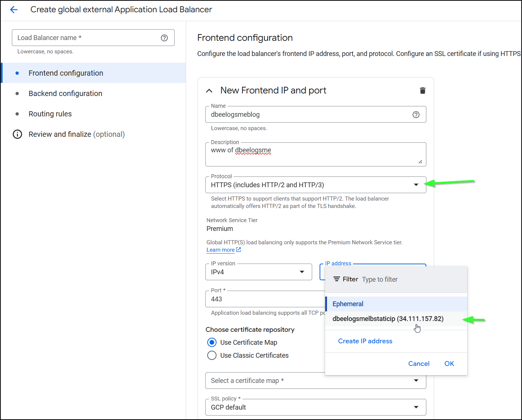Select Use Certificate Map radio button
522x420 pixels.
(x=212, y=342)
